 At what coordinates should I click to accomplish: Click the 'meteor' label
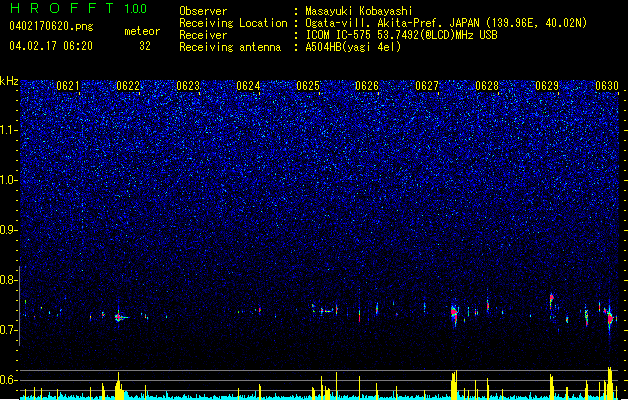tap(142, 31)
